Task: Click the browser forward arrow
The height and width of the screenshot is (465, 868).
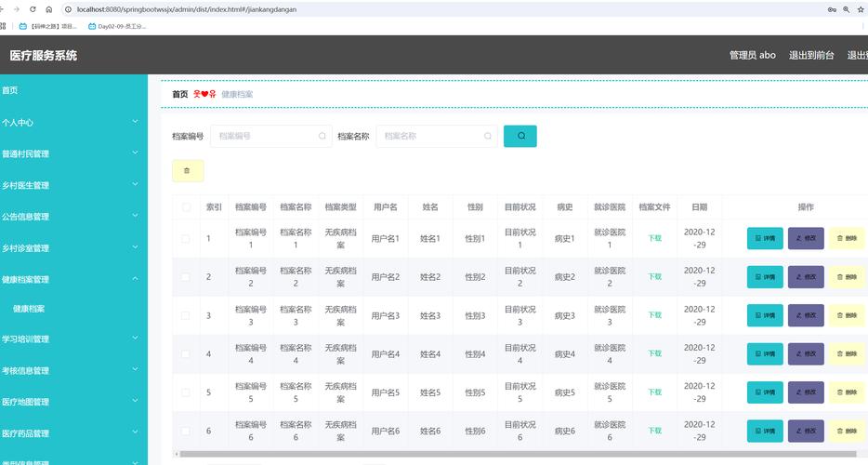Action: pos(17,9)
